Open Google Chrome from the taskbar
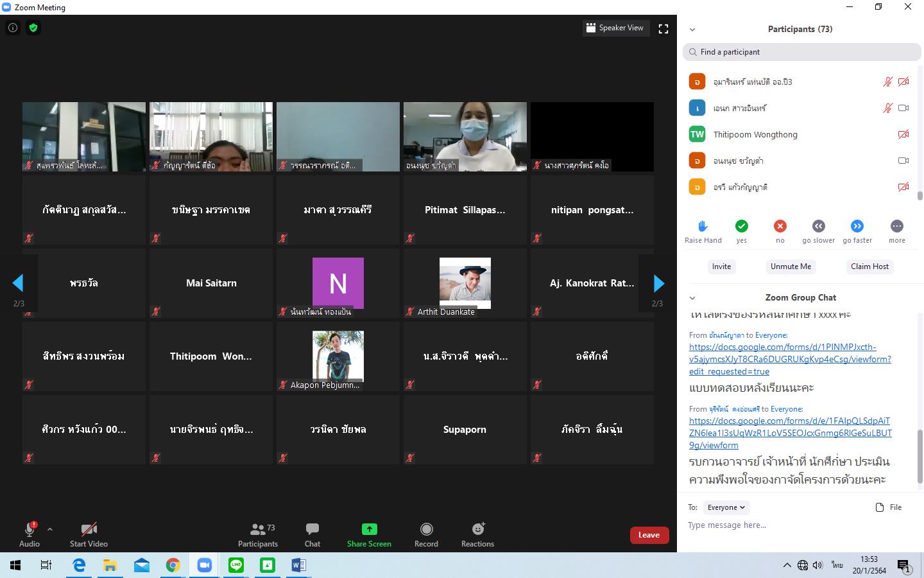Screen dimensions: 924x578 point(173,565)
